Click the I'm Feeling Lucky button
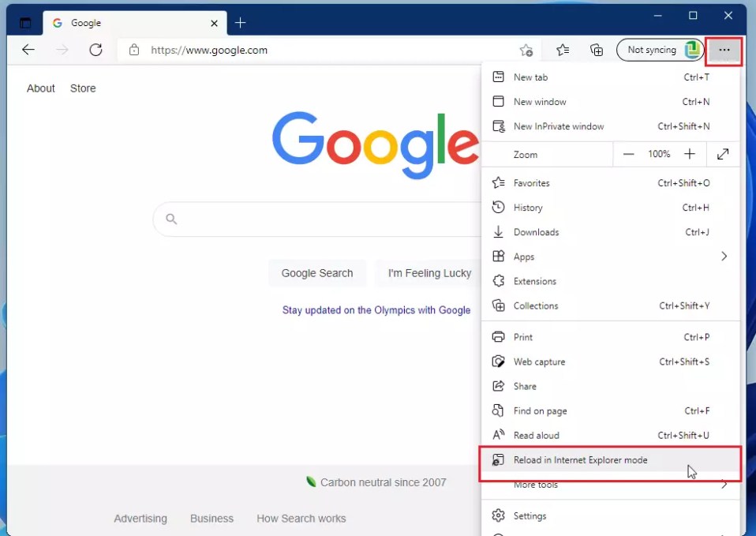756x536 pixels. 427,273
